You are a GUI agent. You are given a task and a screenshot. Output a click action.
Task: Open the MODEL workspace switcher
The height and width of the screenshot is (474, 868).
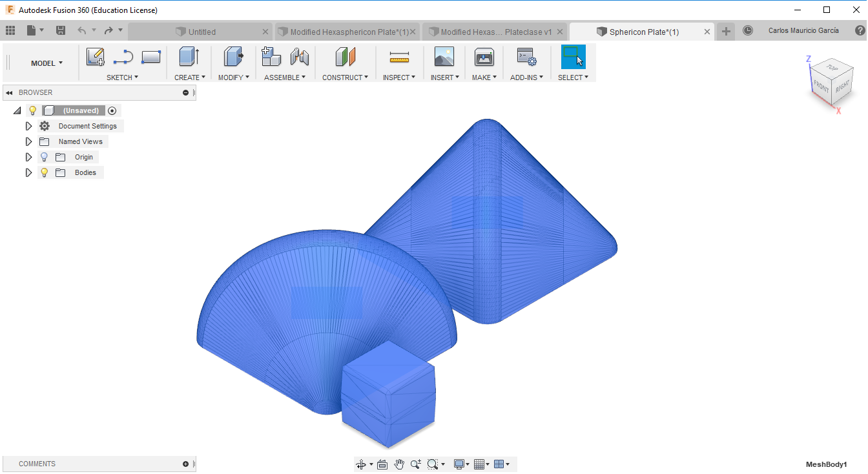47,63
